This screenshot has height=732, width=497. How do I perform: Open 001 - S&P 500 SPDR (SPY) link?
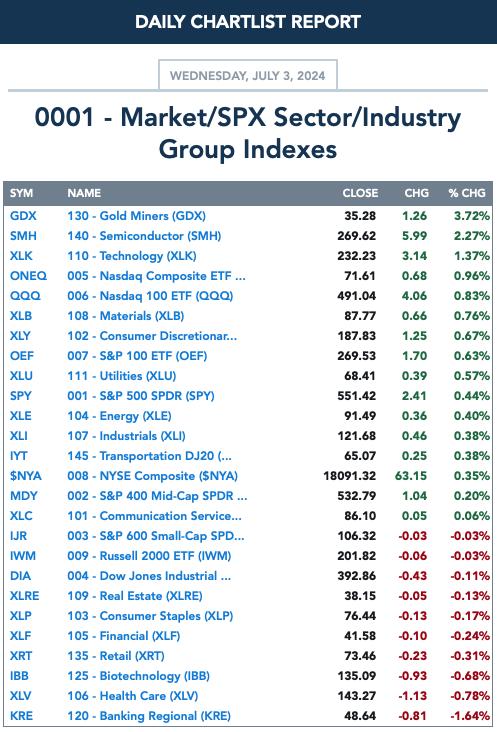click(x=140, y=396)
